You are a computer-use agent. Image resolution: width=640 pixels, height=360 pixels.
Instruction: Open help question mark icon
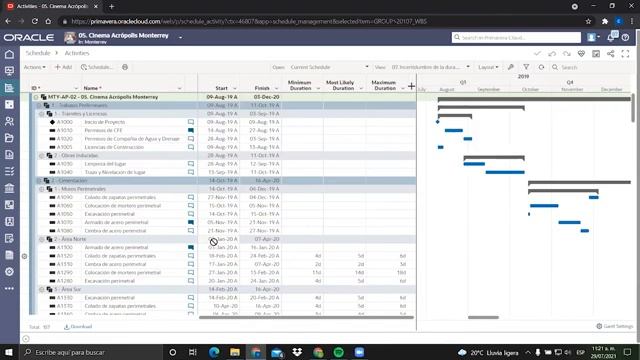tap(625, 38)
